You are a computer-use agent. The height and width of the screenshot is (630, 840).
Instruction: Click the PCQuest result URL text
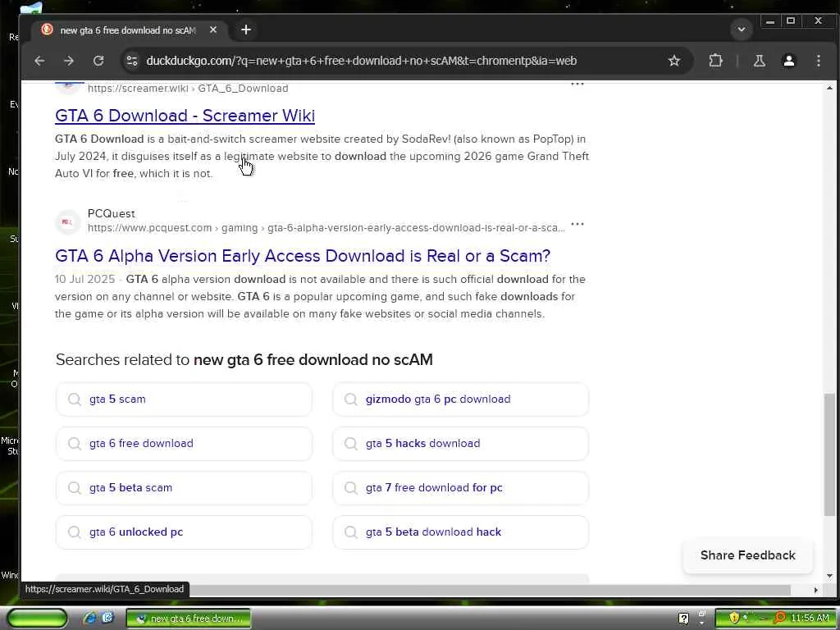(x=326, y=228)
